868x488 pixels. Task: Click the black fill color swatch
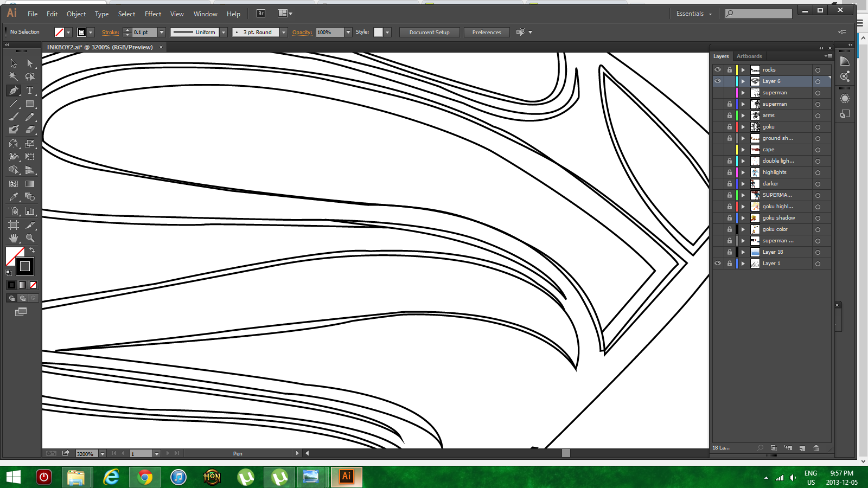click(x=24, y=266)
